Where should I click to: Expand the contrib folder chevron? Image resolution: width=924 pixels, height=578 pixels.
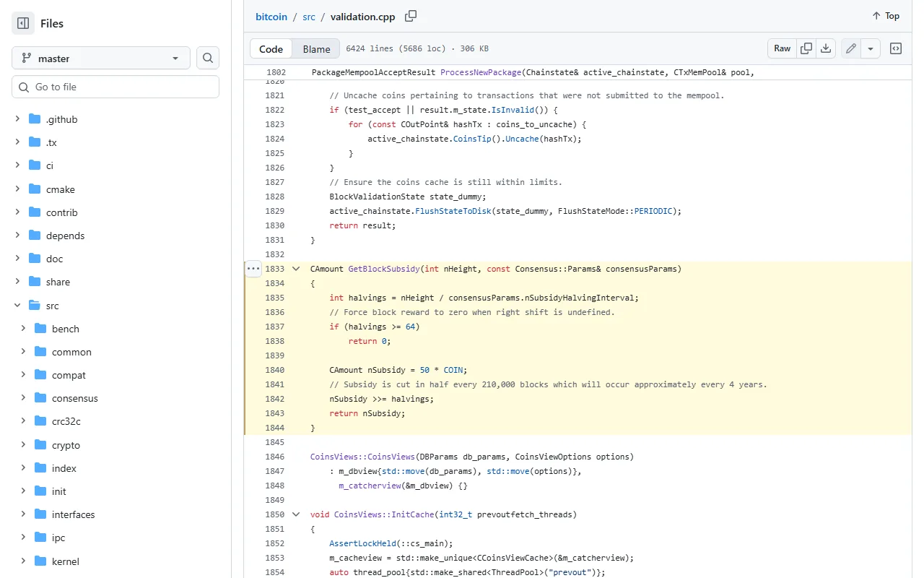click(x=17, y=212)
